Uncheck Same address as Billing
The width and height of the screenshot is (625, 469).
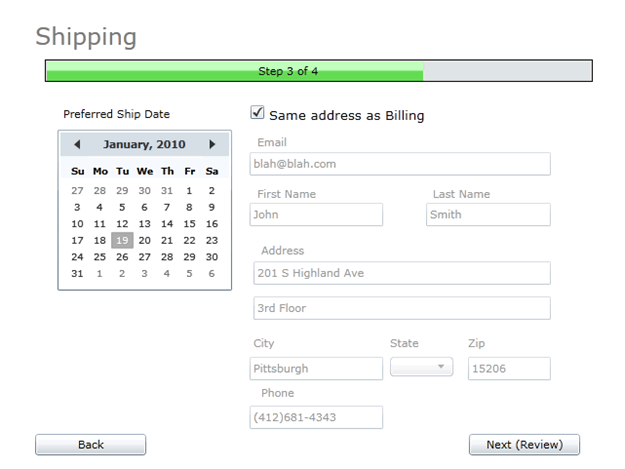[257, 113]
